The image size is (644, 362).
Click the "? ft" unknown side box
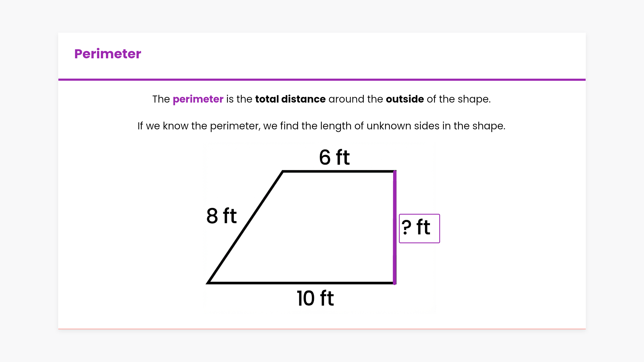coord(419,228)
